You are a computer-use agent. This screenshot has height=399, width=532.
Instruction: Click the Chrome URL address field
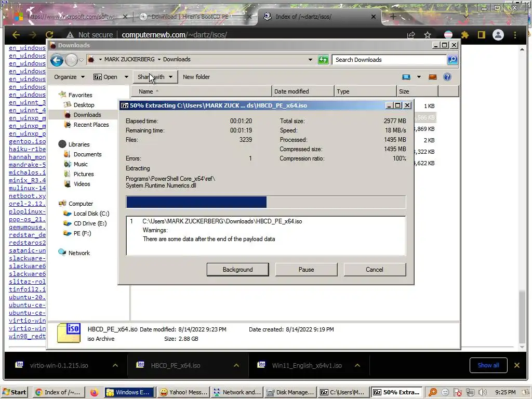tap(258, 35)
